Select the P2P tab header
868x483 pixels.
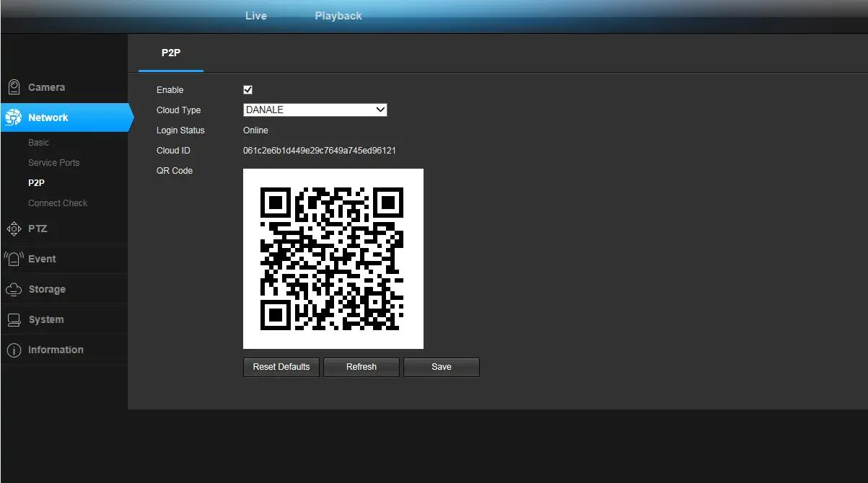171,53
